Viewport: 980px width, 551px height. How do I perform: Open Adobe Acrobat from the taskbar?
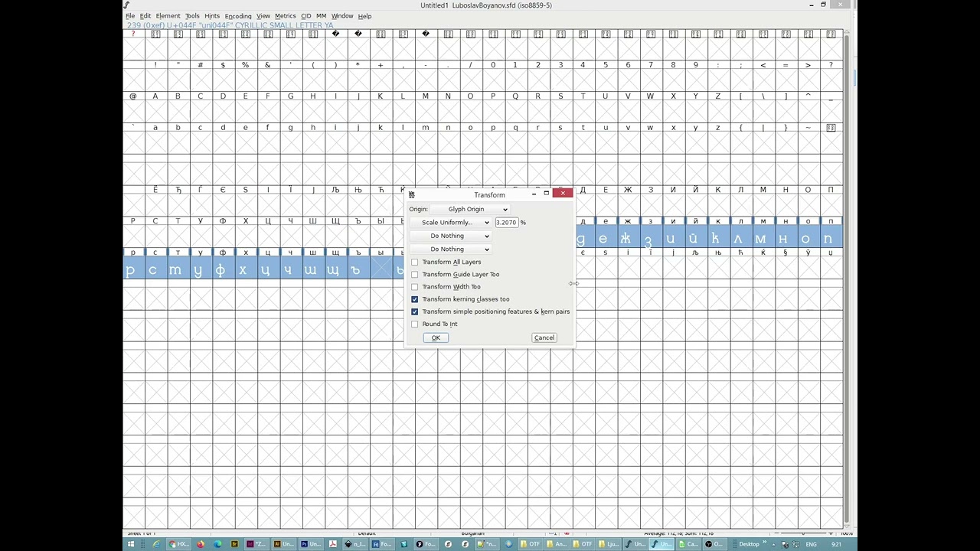click(x=333, y=544)
